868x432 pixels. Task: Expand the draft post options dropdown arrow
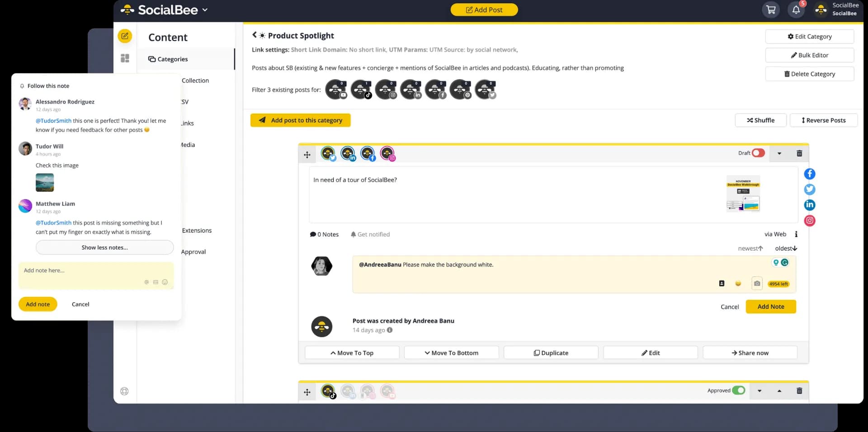[779, 153]
